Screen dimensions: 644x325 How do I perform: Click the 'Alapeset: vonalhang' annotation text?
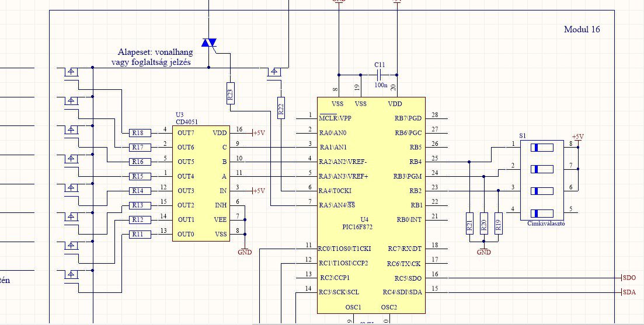click(x=155, y=52)
